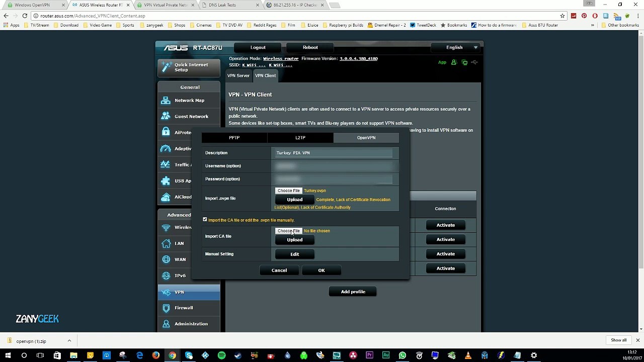This screenshot has height=362, width=644.
Task: Click the Wireless signal icon in sidebar
Action: pos(166,227)
